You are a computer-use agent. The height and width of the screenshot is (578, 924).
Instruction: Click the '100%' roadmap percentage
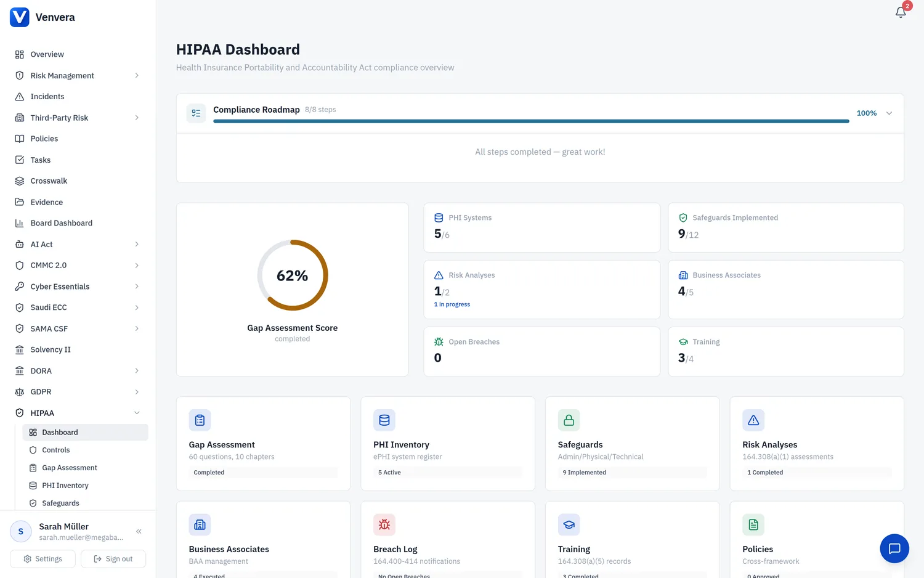tap(867, 113)
